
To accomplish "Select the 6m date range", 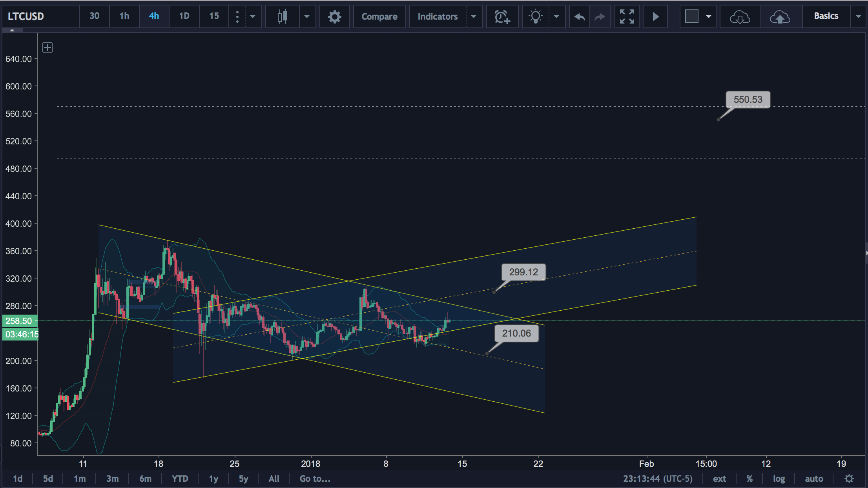I will [145, 479].
